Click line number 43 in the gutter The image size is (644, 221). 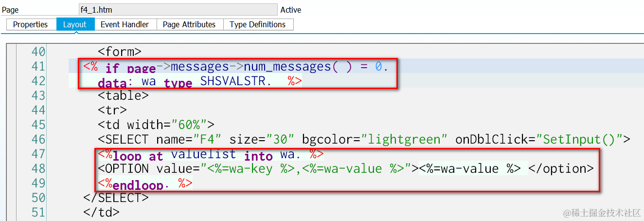point(38,95)
